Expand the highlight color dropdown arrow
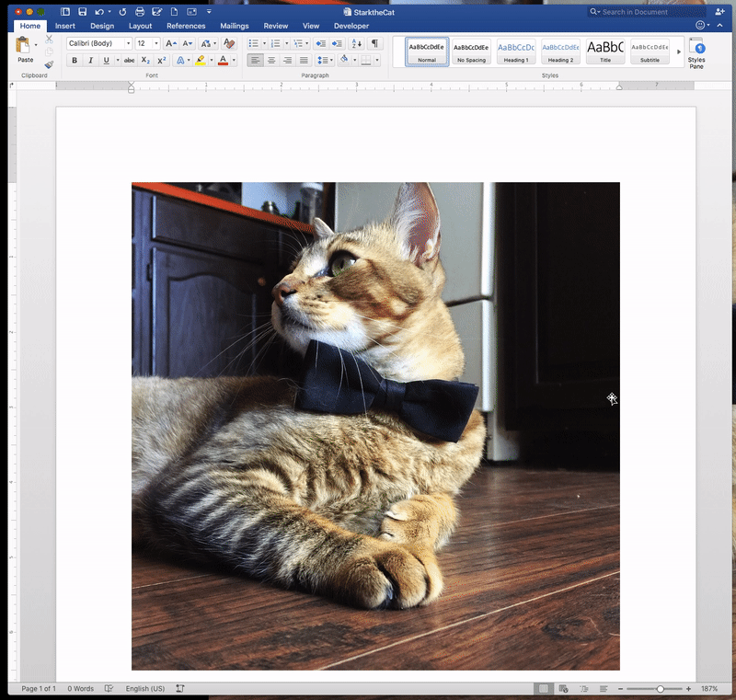The height and width of the screenshot is (700, 736). click(213, 60)
